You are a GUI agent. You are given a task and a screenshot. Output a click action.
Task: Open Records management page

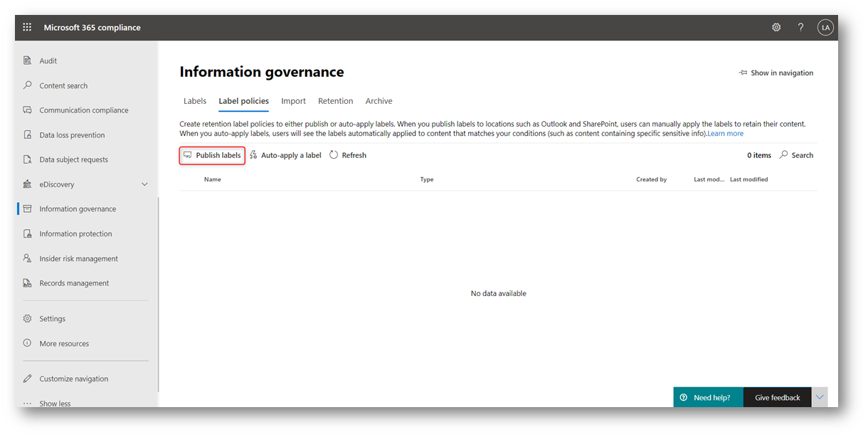(x=74, y=283)
